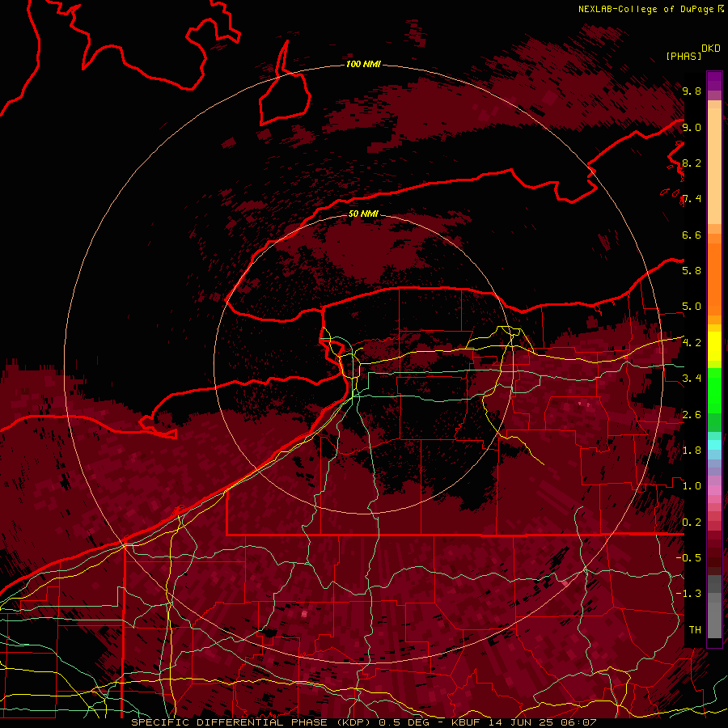Select the 6.6 scale value
The image size is (728, 728).
pos(692,235)
